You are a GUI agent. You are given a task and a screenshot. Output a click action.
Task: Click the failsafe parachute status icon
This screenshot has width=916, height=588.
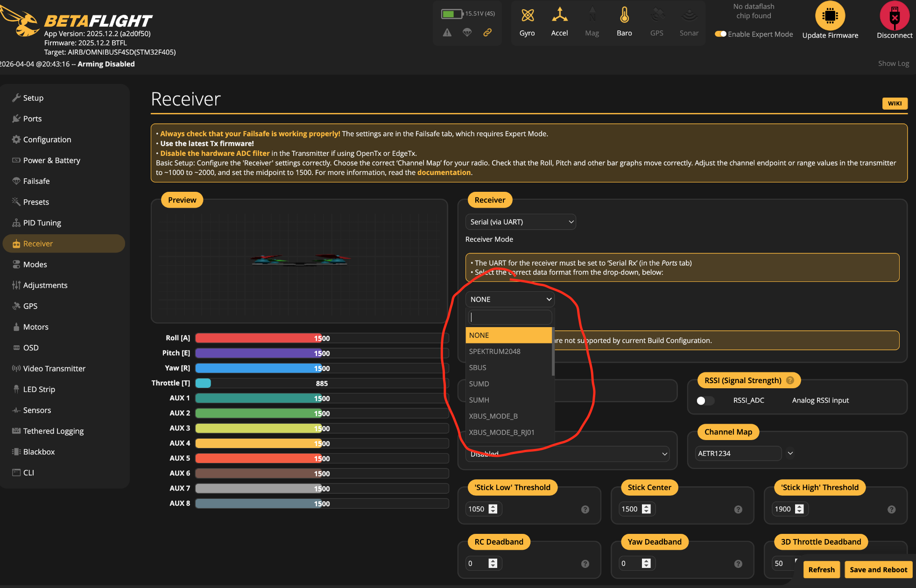coord(467,32)
